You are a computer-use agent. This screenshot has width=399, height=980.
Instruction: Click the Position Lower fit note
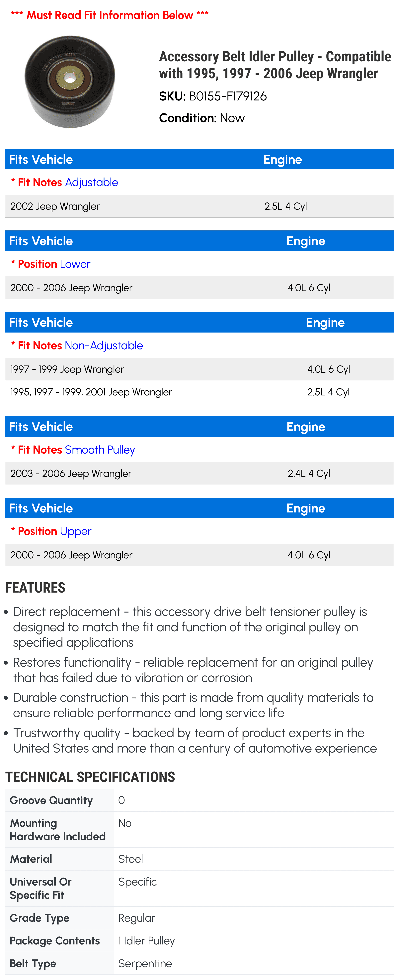50,264
